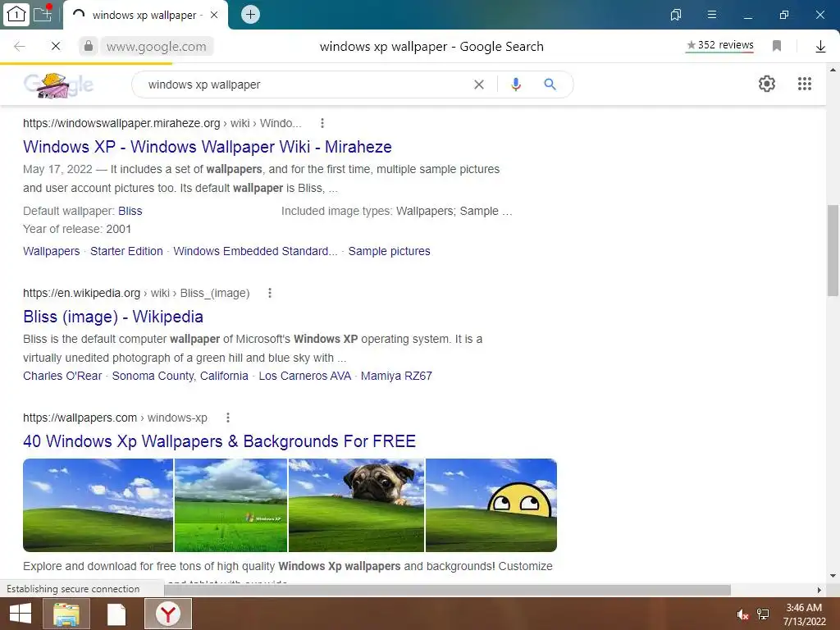Screen dimensions: 840x630
Task: Open Bliss (image) - Wikipedia result
Action: [113, 317]
